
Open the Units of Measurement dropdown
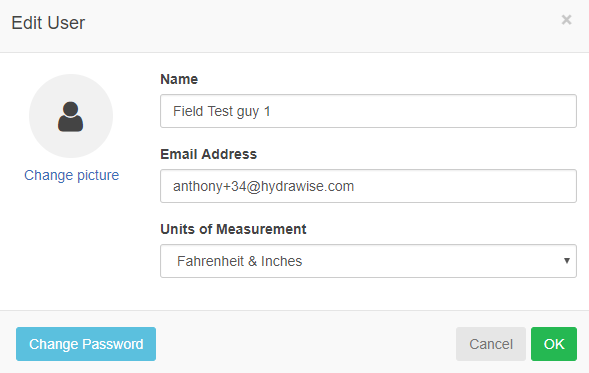click(x=368, y=261)
